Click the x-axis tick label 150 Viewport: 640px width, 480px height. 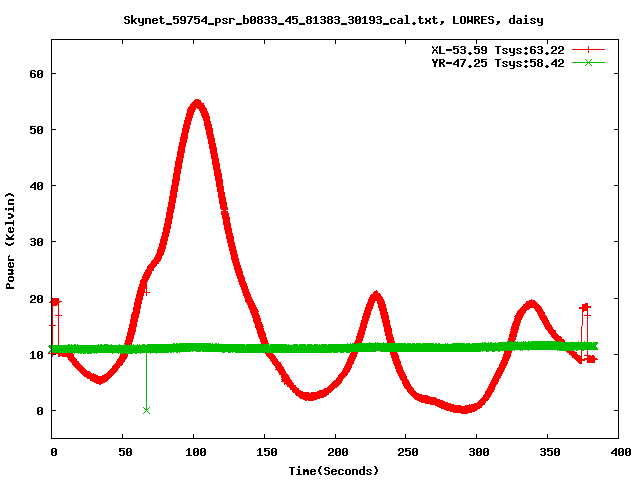tap(267, 452)
